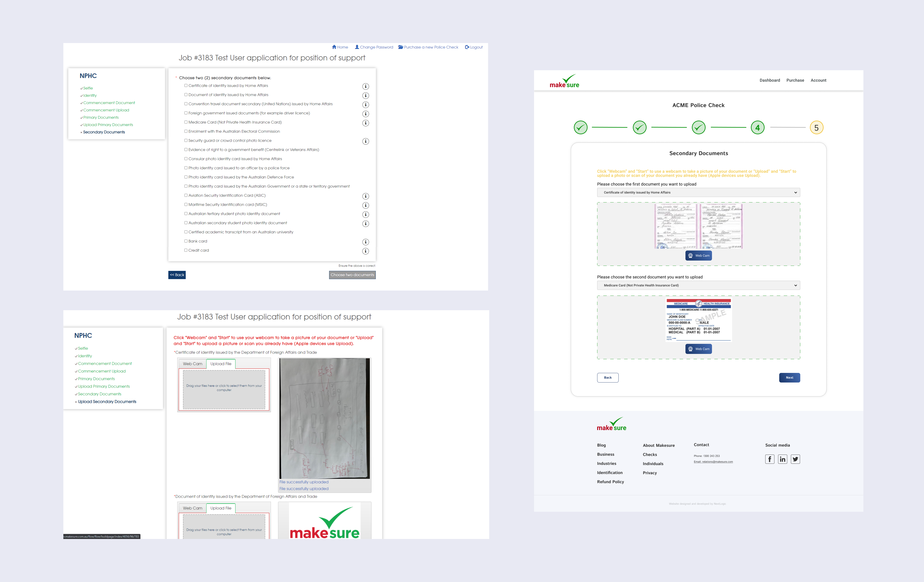Select step 5 in the progress stepper
The image size is (924, 582).
coord(816,127)
